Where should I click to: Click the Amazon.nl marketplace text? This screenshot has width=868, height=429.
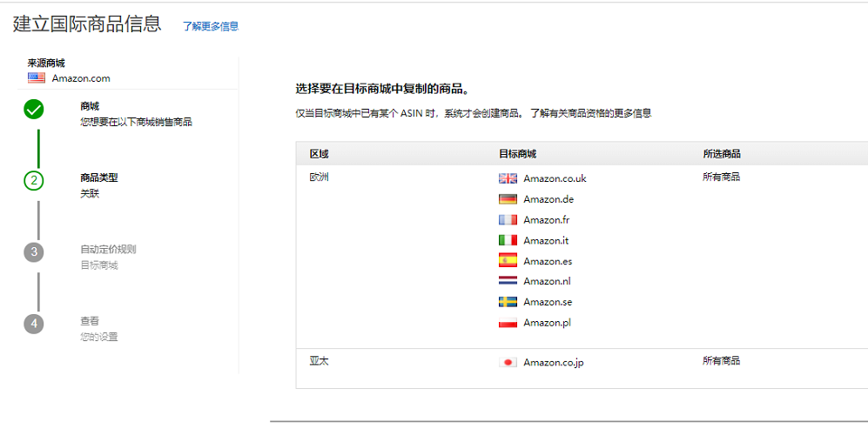coord(547,281)
